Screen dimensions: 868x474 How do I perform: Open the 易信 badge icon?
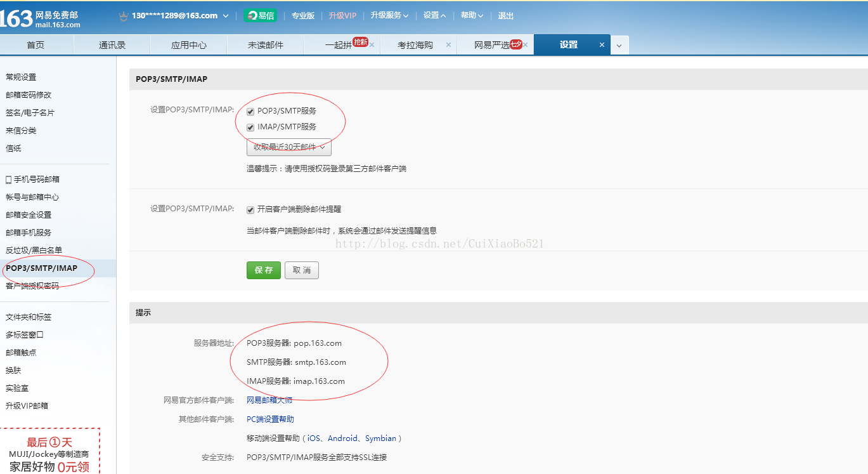(261, 16)
